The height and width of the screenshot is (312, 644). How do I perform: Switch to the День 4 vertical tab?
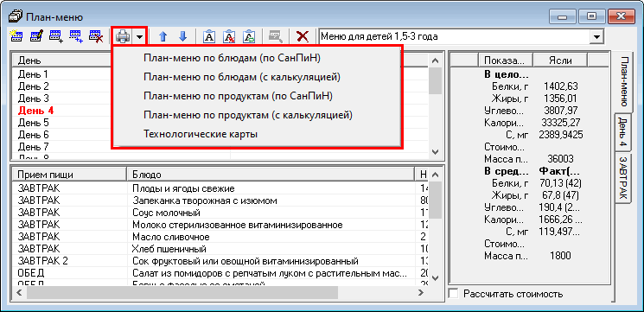coord(622,132)
